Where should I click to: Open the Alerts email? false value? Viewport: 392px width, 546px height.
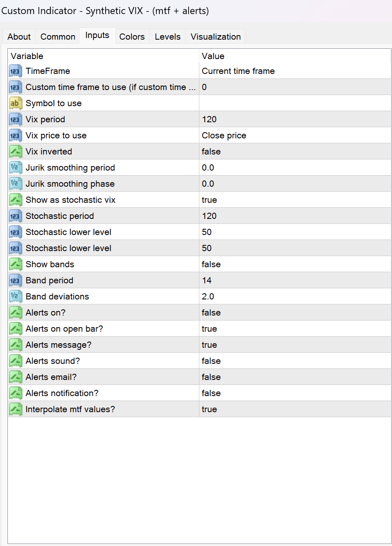click(x=211, y=377)
